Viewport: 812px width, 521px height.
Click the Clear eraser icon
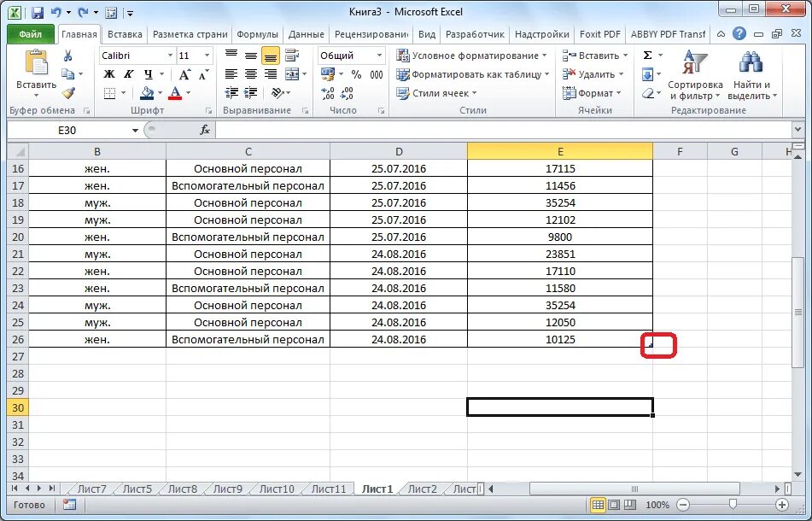pyautogui.click(x=647, y=94)
